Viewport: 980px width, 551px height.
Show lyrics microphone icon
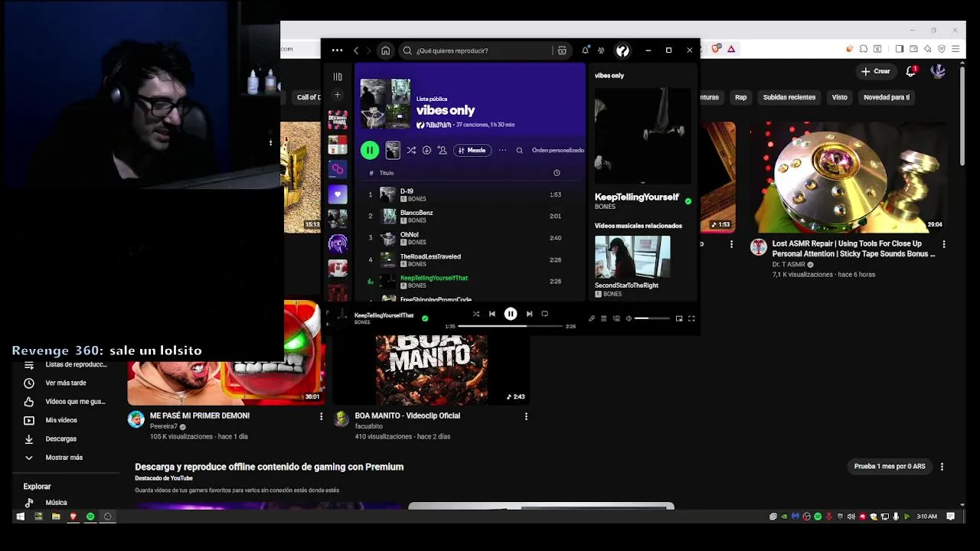[591, 318]
